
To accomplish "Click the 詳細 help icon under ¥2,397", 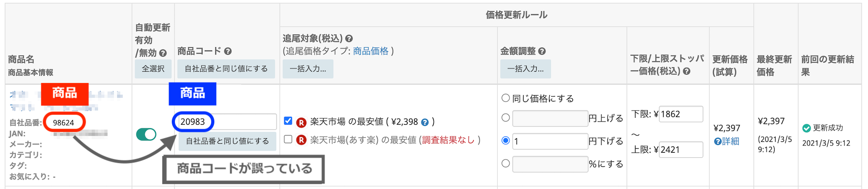I will pos(718,141).
